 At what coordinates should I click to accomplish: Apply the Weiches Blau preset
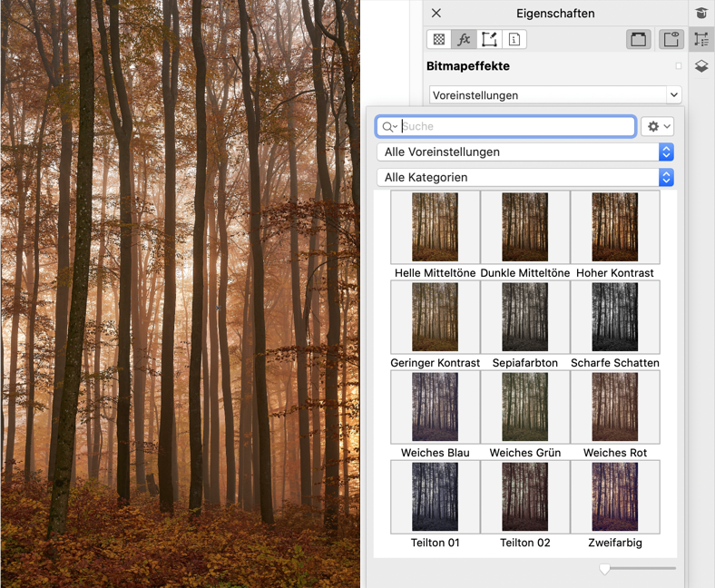coord(436,407)
